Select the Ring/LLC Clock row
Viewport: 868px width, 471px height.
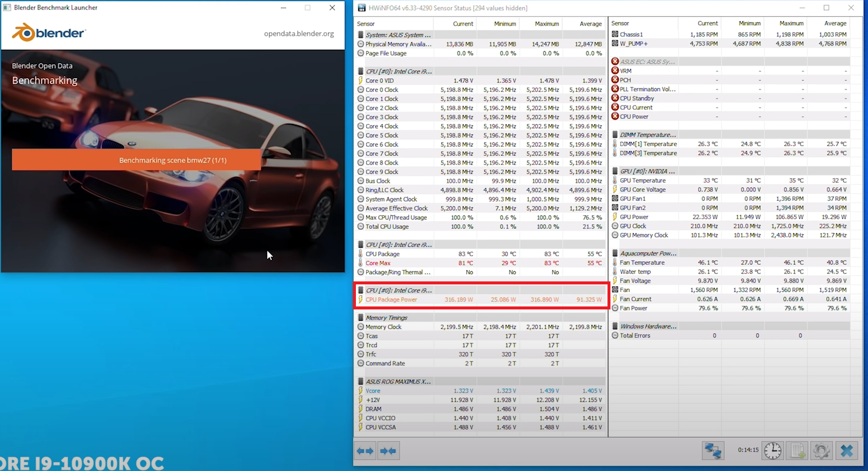click(x=480, y=190)
